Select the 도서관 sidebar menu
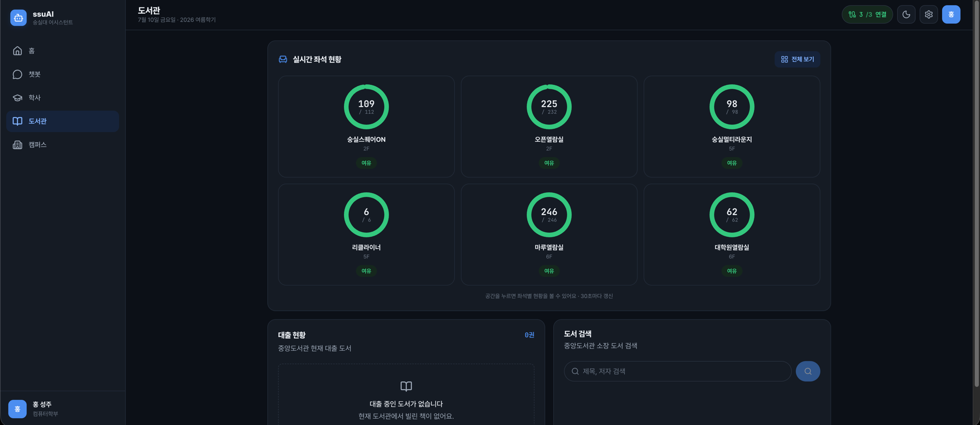Image resolution: width=980 pixels, height=425 pixels. 63,121
